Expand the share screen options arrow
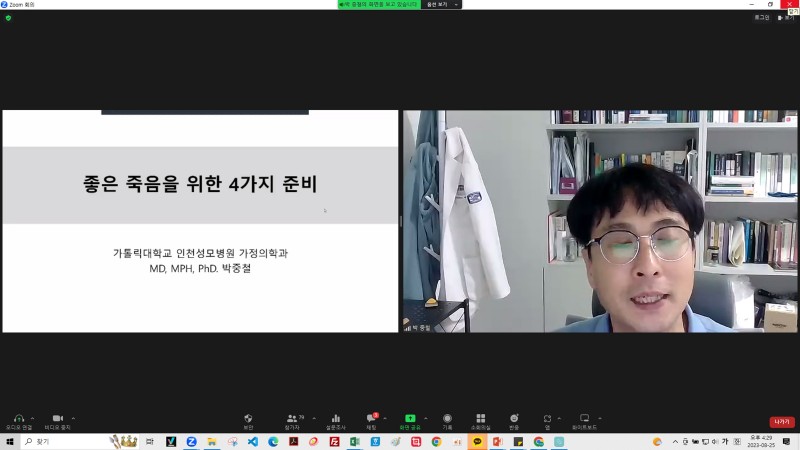The width and height of the screenshot is (800, 450). pos(426,418)
